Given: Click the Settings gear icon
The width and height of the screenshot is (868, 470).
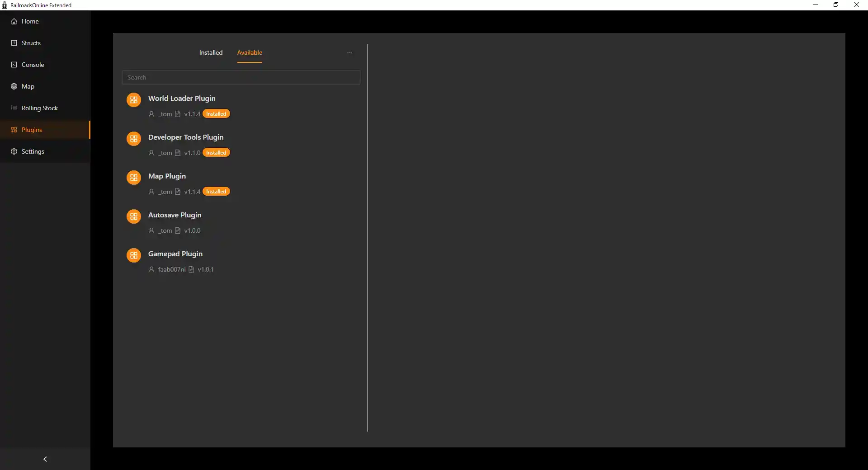Looking at the screenshot, I should point(14,151).
